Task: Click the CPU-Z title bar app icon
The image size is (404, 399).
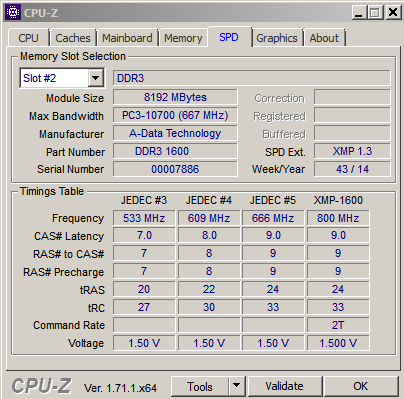Action: click(13, 12)
